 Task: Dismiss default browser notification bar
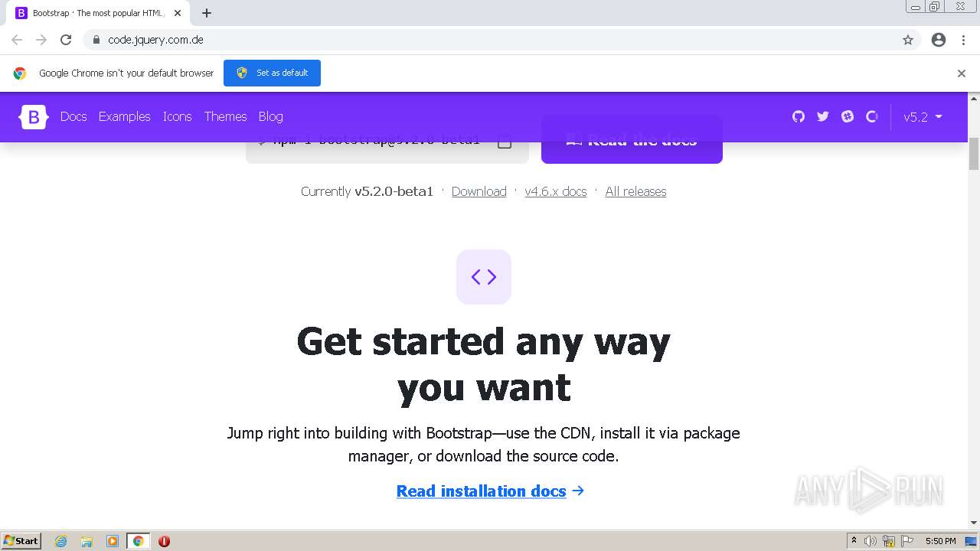pos(962,73)
